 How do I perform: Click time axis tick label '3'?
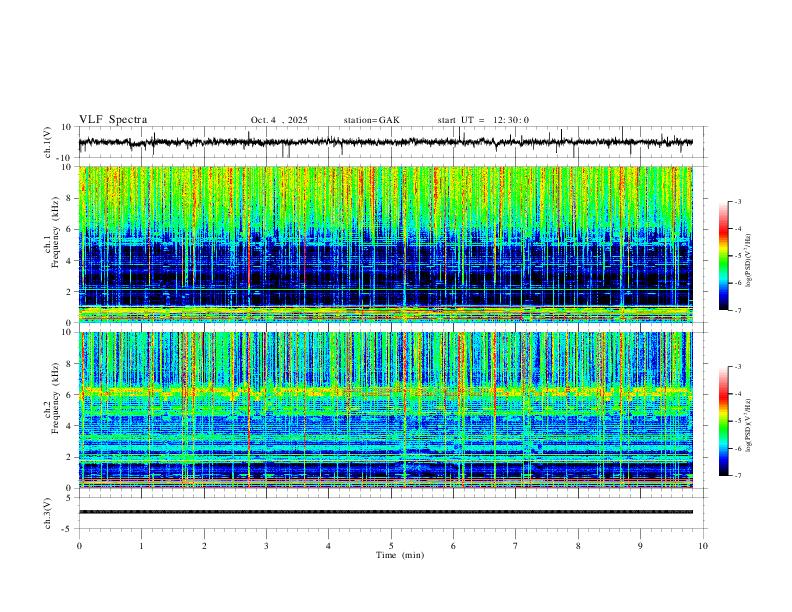point(266,546)
